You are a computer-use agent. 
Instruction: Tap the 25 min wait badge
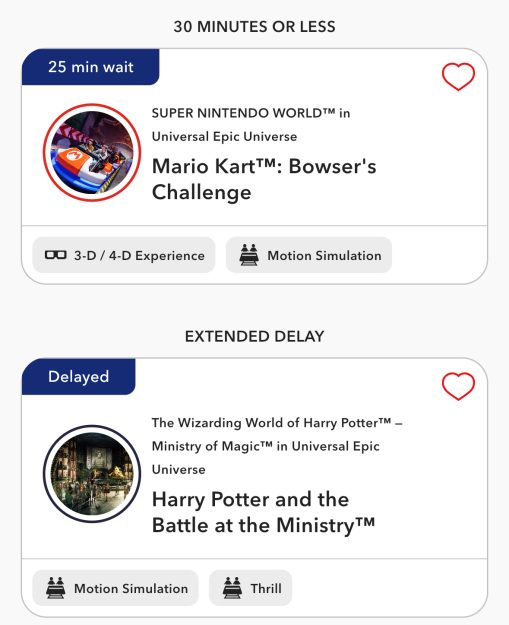(91, 67)
